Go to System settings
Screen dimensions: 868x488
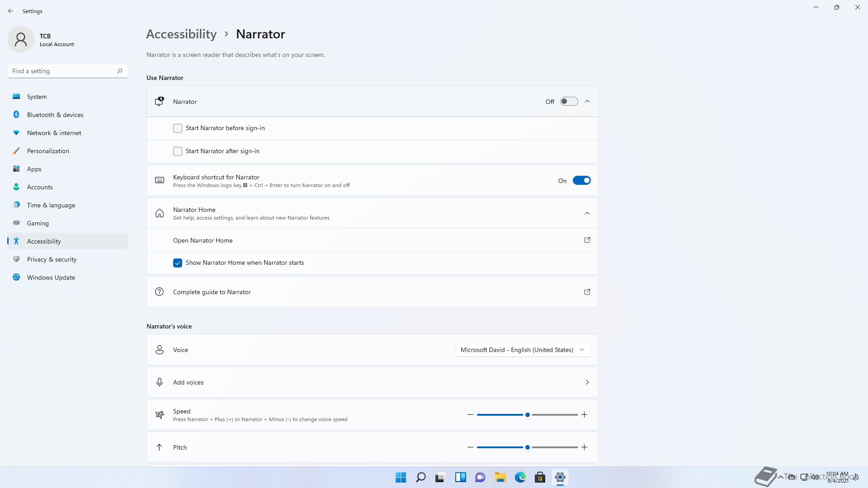coord(68,97)
